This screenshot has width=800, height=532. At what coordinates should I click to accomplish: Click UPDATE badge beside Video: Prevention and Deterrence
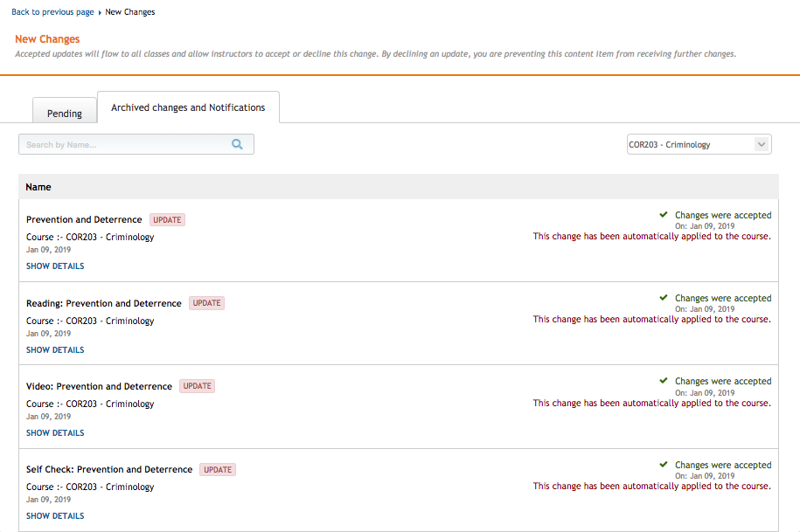point(197,386)
